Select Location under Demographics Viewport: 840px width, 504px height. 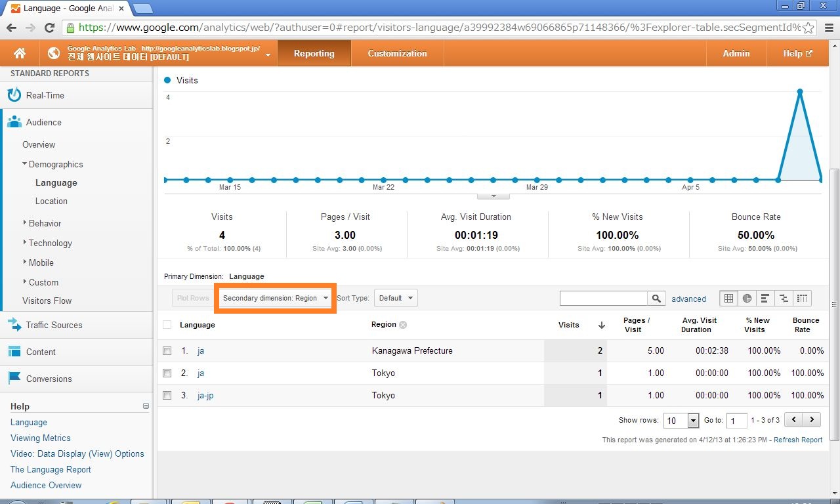point(51,201)
